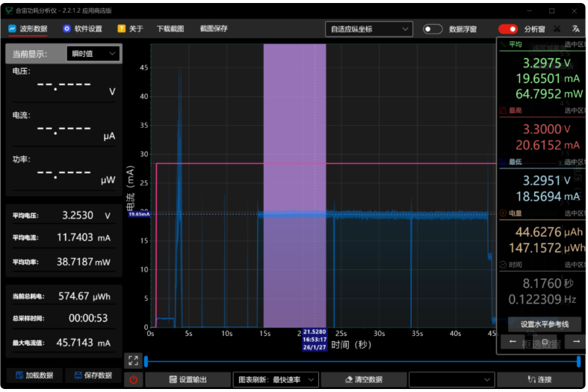The image size is (588, 392).
Task: Click the icon on the 设置输出 button
Action: point(173,379)
